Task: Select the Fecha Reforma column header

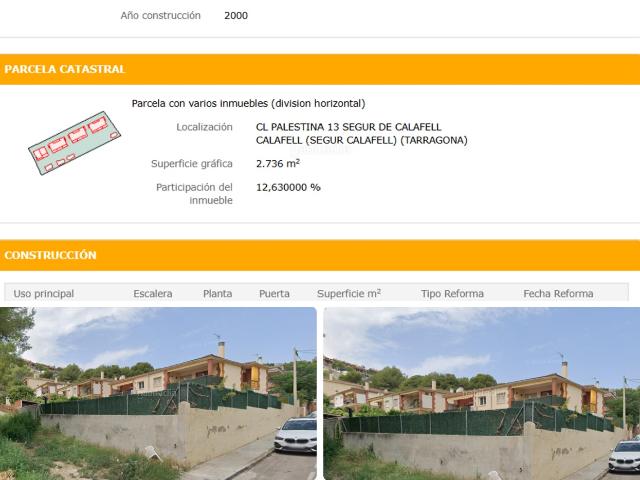Action: (558, 293)
